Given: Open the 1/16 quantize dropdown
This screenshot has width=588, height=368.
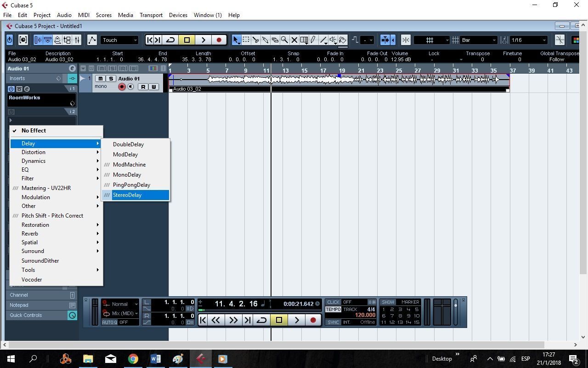Looking at the screenshot, I should coord(529,40).
